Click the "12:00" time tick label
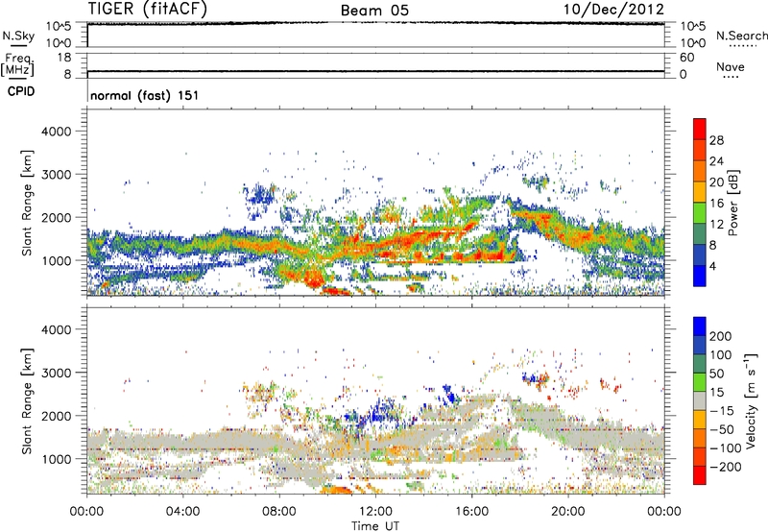The width and height of the screenshot is (768, 532). 375,512
